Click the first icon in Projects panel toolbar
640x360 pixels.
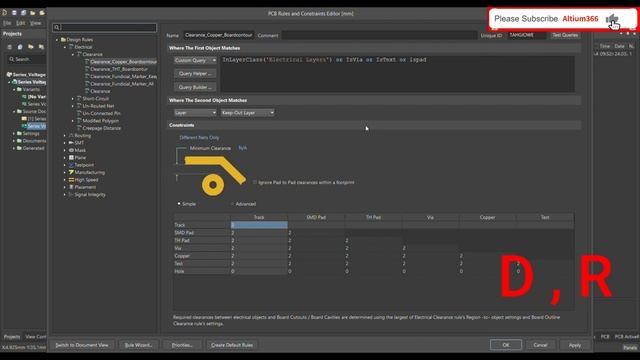pyautogui.click(x=9, y=47)
